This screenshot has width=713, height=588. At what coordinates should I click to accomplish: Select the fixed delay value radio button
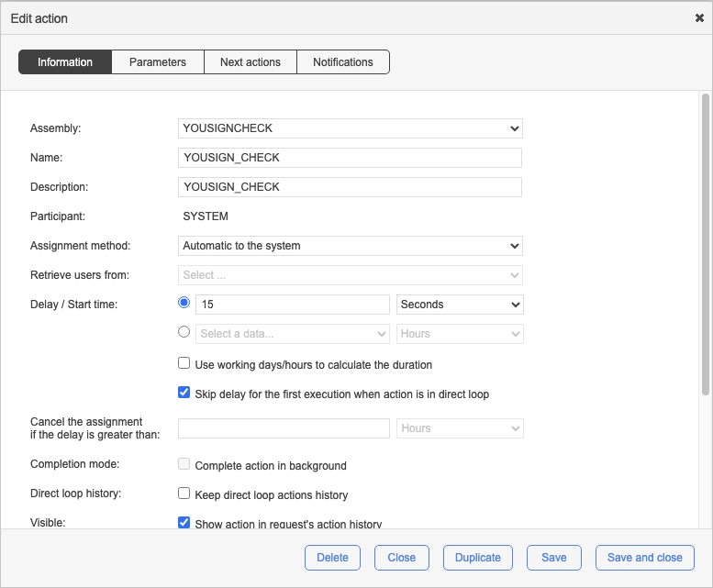184,304
